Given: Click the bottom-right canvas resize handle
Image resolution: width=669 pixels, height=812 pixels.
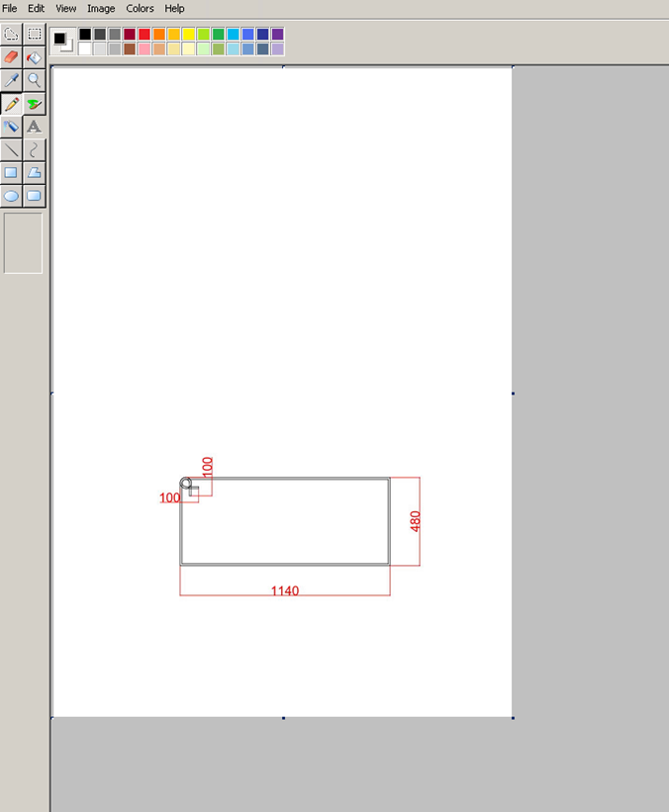Looking at the screenshot, I should (x=513, y=718).
